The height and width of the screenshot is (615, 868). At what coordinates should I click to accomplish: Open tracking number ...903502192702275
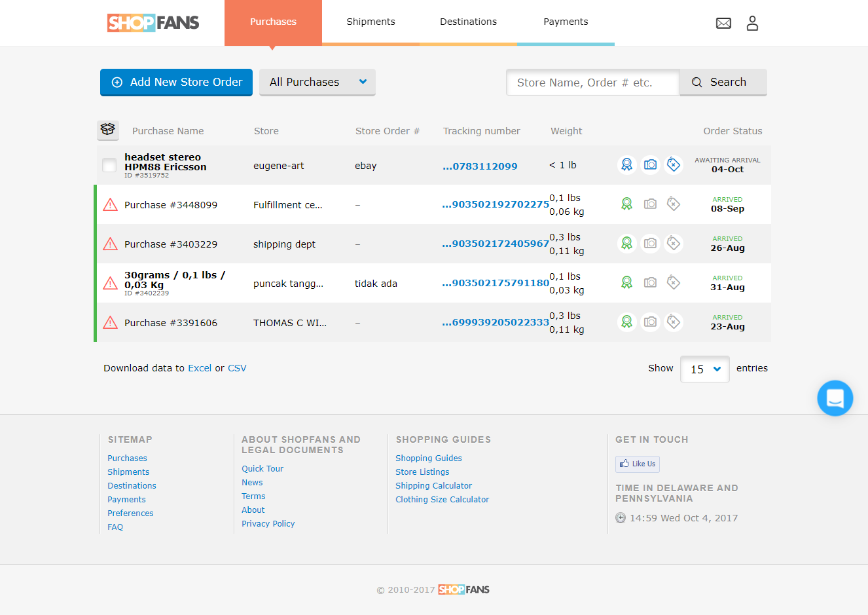(496, 204)
